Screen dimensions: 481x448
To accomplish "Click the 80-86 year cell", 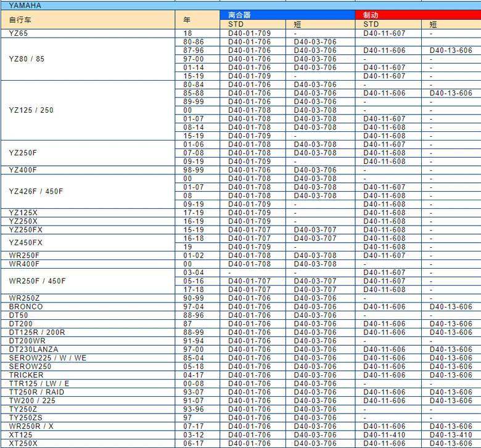I will pos(197,42).
